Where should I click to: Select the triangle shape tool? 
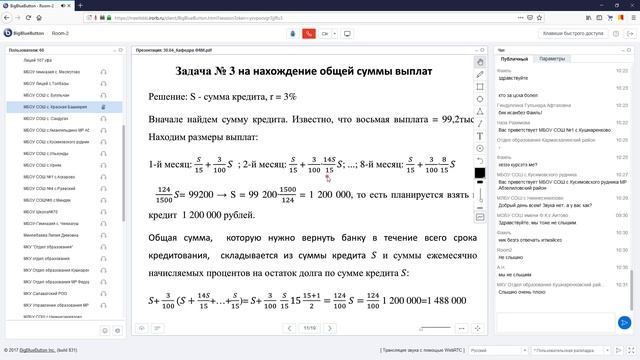click(x=480, y=111)
